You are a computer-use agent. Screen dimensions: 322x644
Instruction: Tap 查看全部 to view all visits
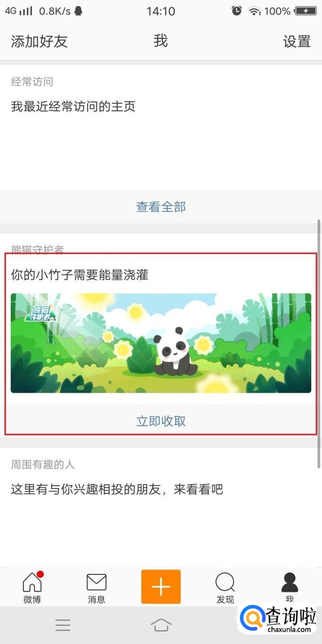point(161,206)
